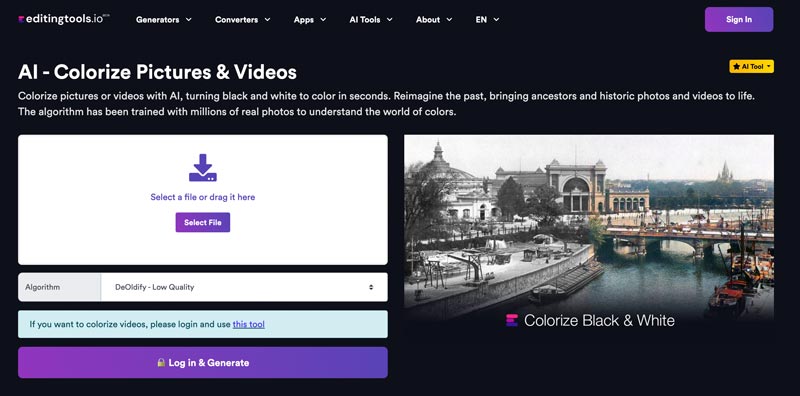Open the Algorithm DeOldify dropdown
The image size is (800, 396).
point(244,287)
